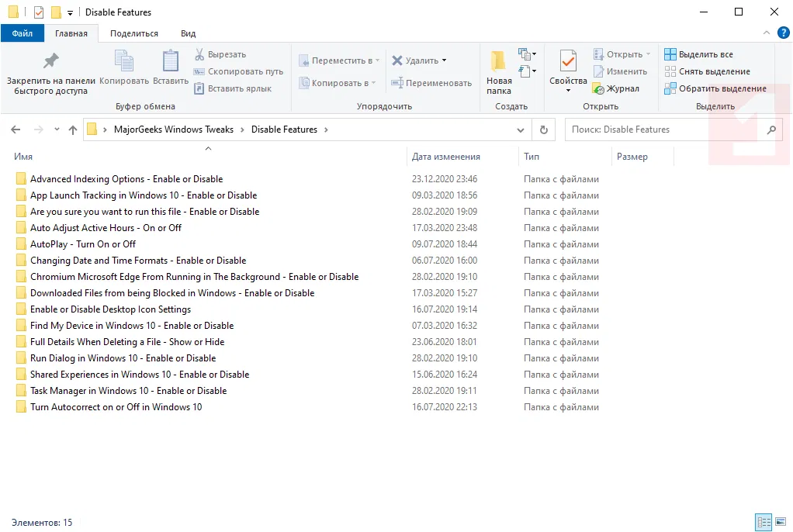Switch to large icons view in status bar
The height and width of the screenshot is (532, 793).
pos(781,522)
